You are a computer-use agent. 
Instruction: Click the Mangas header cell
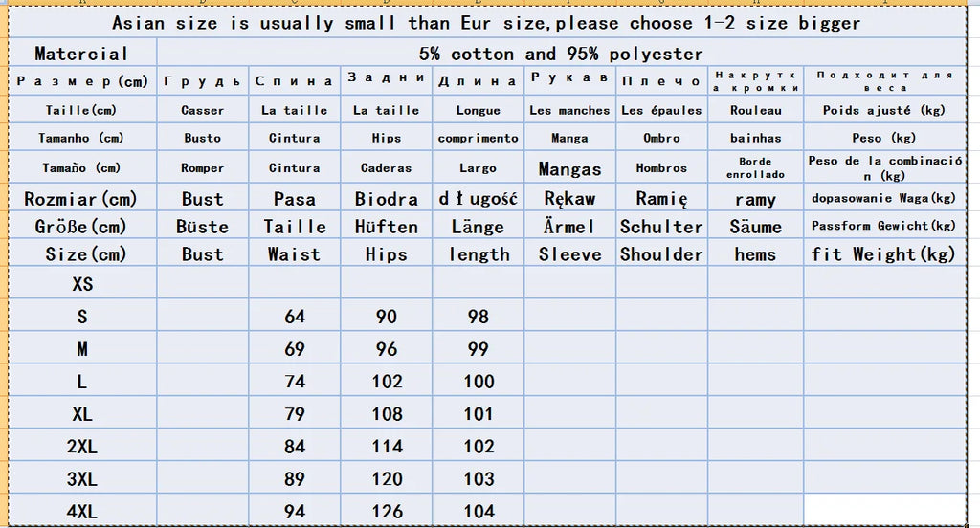(569, 169)
